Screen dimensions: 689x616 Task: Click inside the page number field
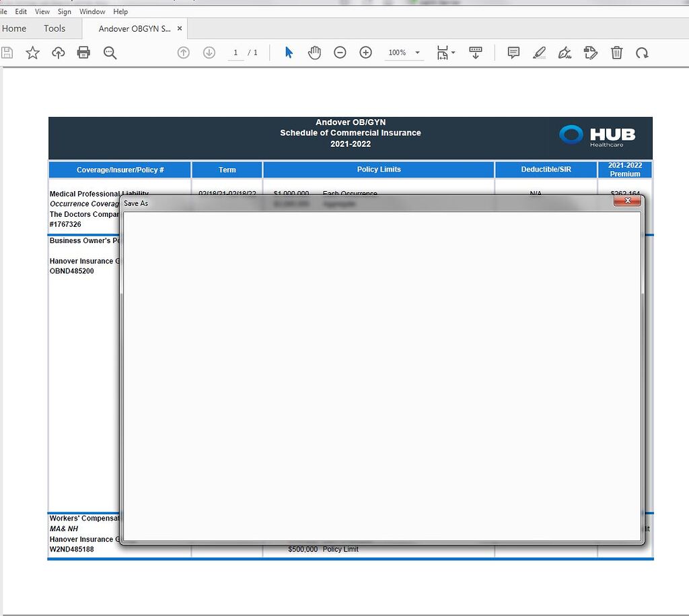pyautogui.click(x=235, y=53)
